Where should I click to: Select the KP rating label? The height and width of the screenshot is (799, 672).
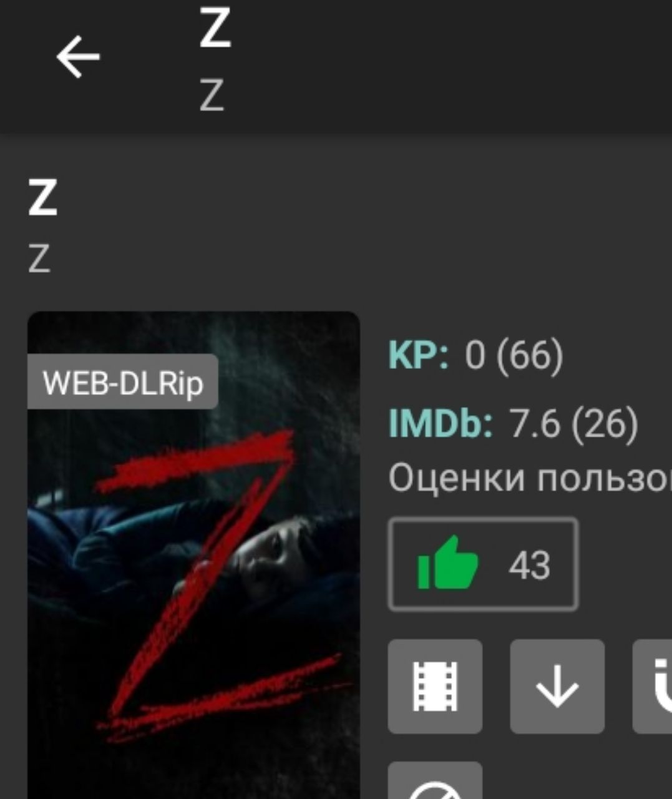tap(419, 356)
